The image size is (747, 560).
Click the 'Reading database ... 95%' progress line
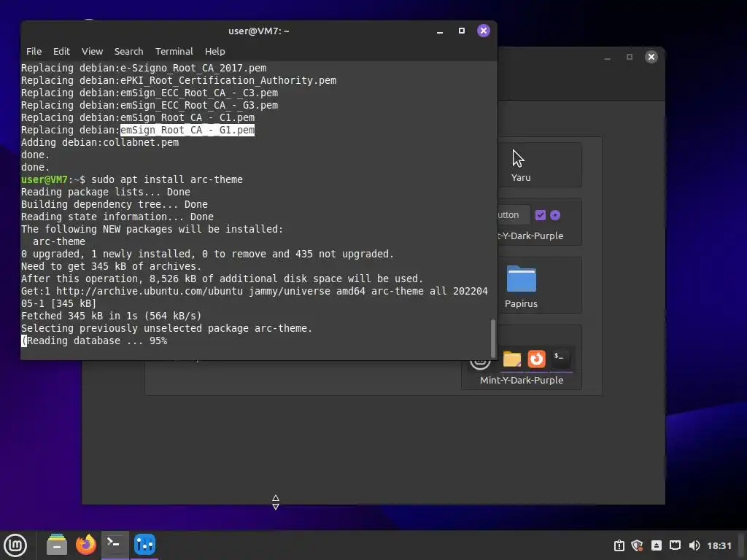pos(94,341)
